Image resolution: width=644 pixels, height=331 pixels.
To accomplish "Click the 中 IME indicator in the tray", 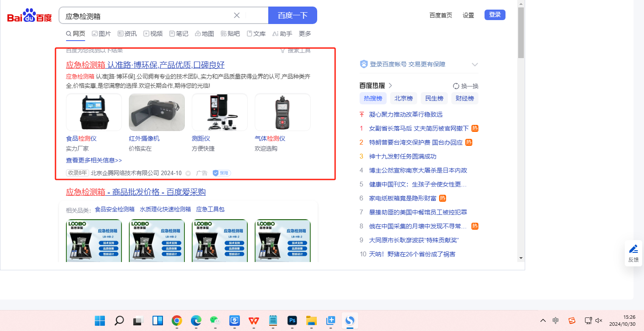I will 555,321.
